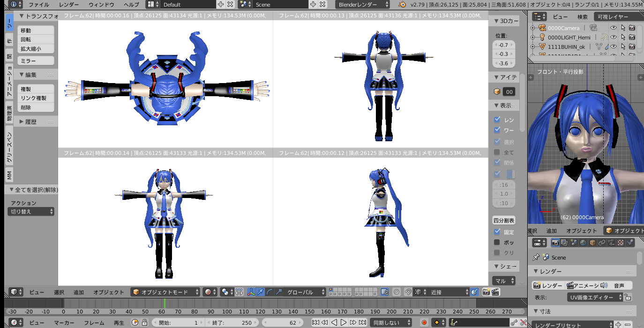Screen dimensions: 644x328
Task: Open Constraints properties chain icon
Action: (x=602, y=243)
